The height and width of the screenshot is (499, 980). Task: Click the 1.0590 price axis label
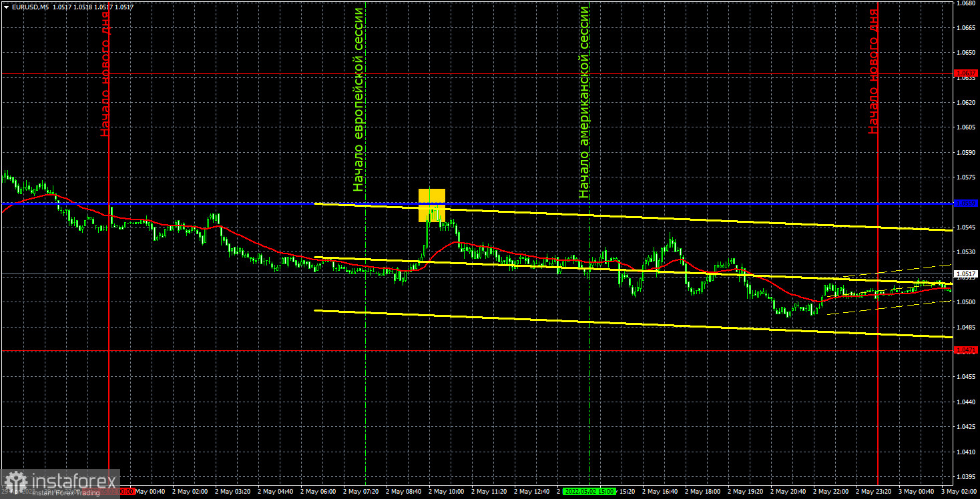(x=965, y=152)
